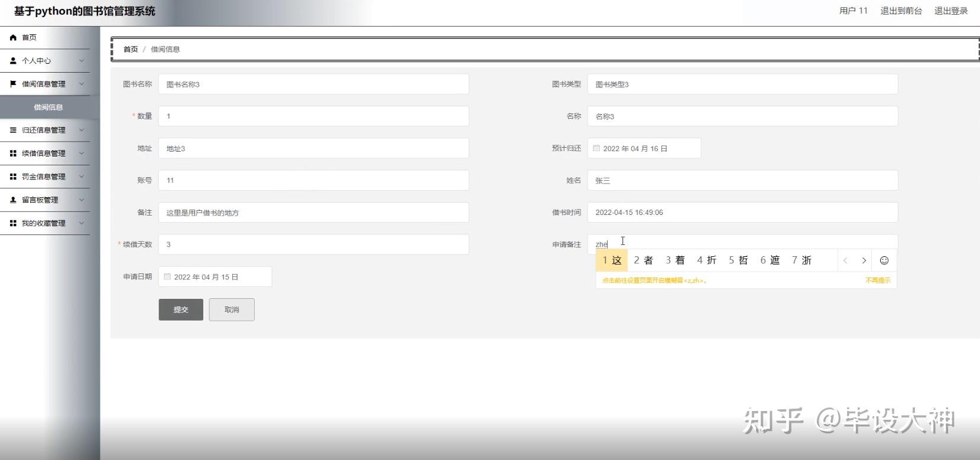Choose IME candidate 3 着
This screenshot has height=460, width=980.
pyautogui.click(x=675, y=260)
